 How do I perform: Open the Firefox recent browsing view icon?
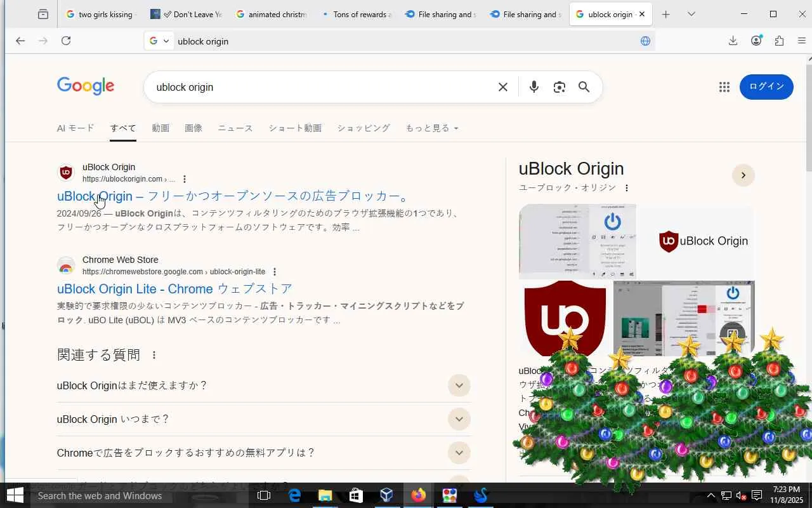43,14
